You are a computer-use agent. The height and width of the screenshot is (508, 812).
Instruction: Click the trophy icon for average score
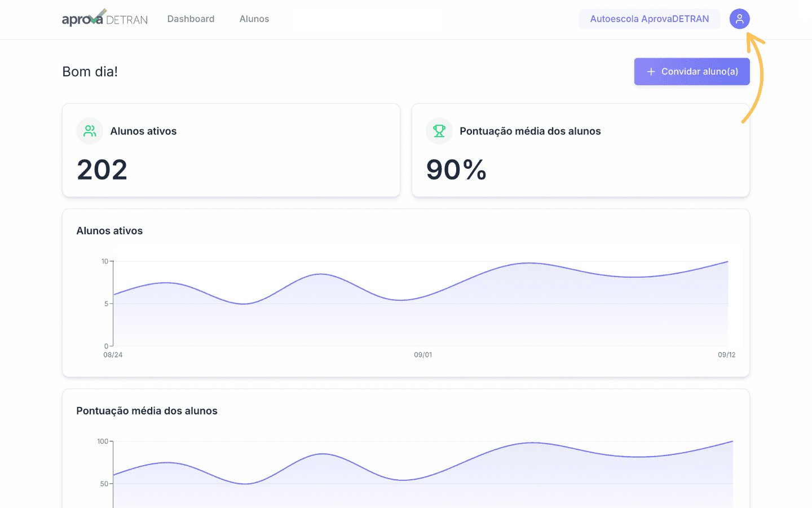439,131
